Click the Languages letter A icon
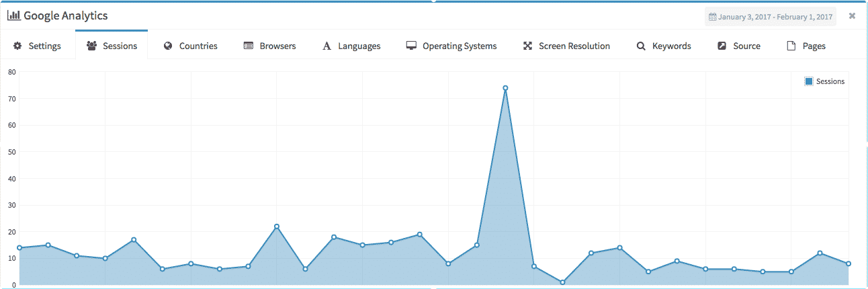This screenshot has height=289, width=868. tap(327, 46)
